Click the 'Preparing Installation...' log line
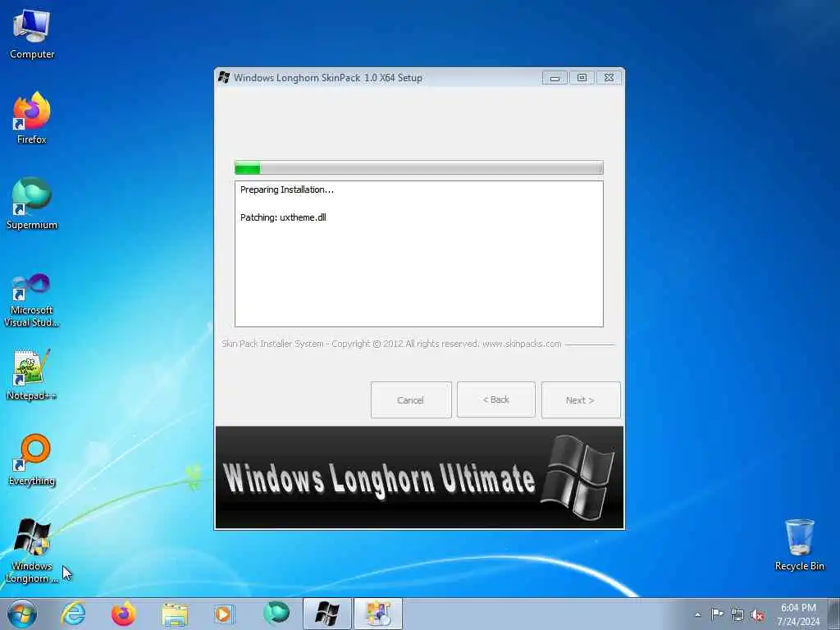This screenshot has width=840, height=630. 286,189
